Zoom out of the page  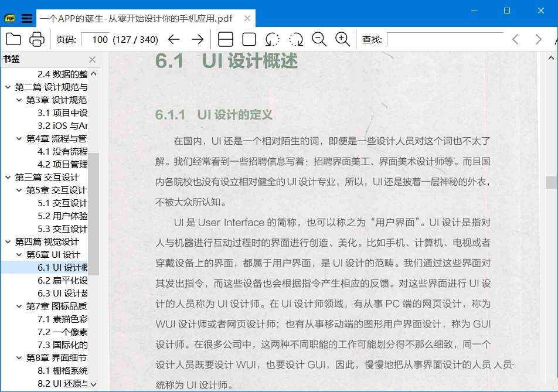click(320, 39)
